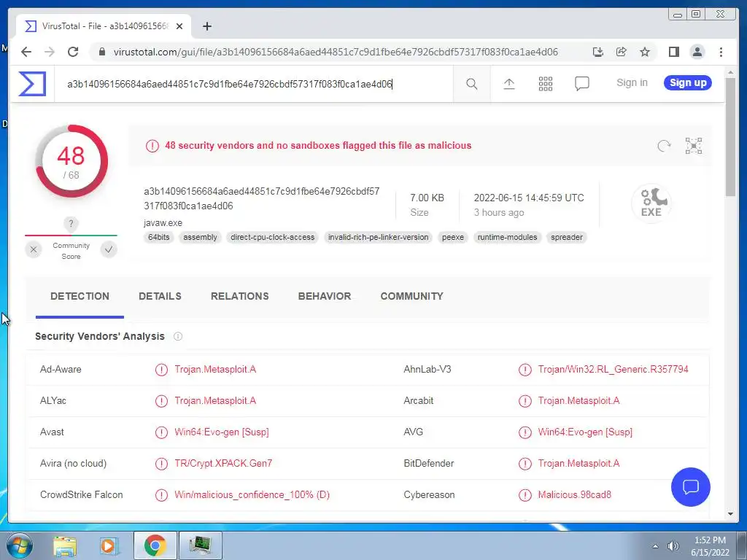
Task: Switch to the DETECTION tab
Action: (x=80, y=296)
